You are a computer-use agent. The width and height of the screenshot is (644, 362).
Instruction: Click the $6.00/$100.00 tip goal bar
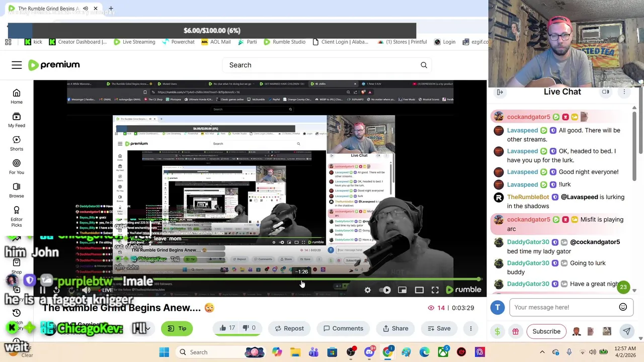212,31
